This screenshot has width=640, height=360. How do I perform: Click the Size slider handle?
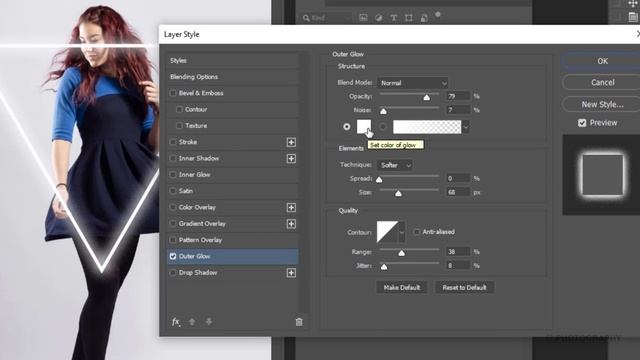click(x=398, y=193)
